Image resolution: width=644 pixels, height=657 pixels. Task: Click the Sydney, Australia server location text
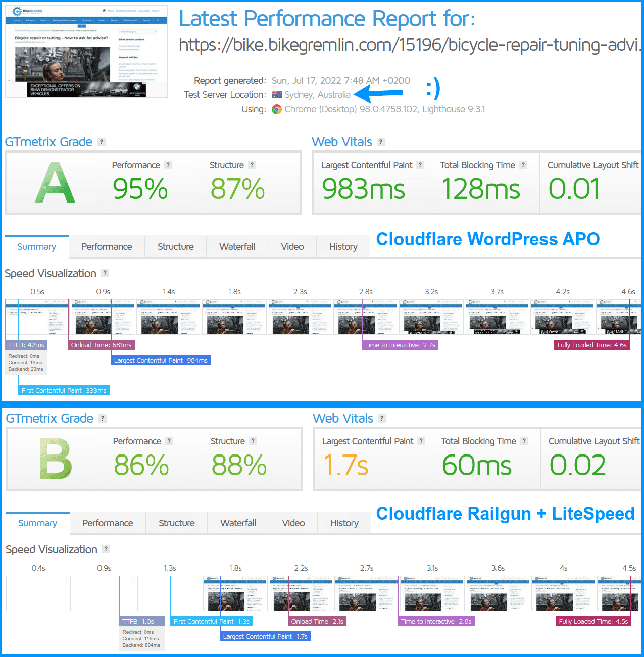(x=317, y=95)
